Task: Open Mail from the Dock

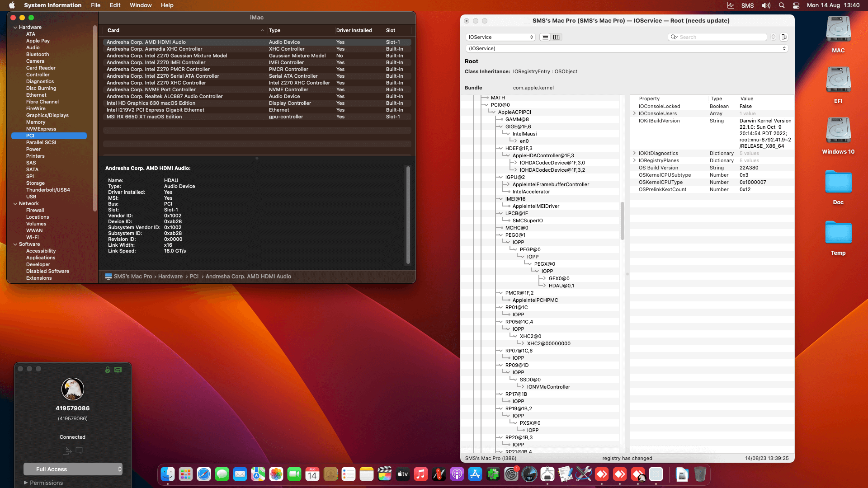Action: coord(240,474)
